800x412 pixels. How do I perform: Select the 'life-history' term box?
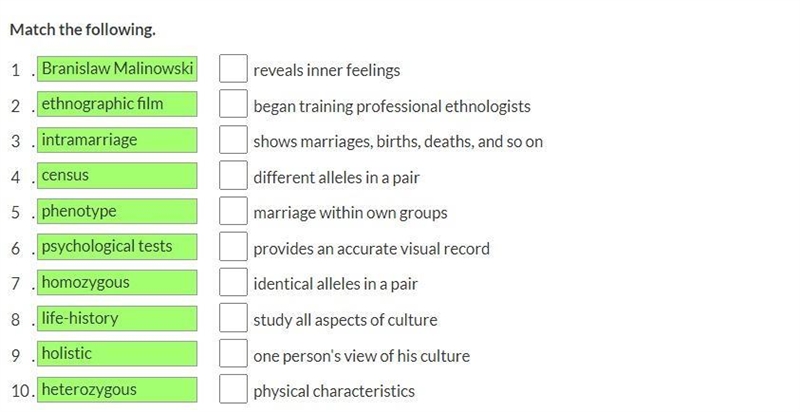(x=117, y=318)
